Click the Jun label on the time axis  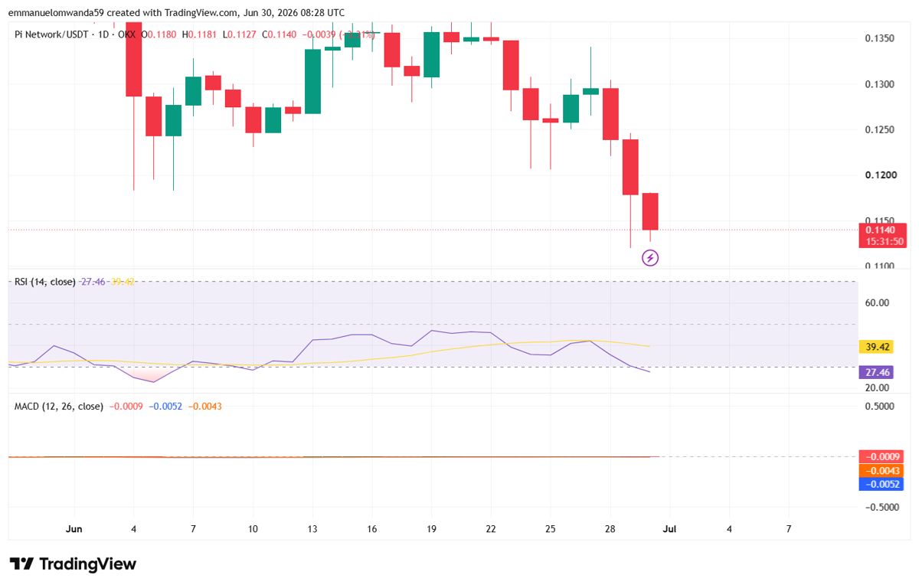[x=74, y=528]
